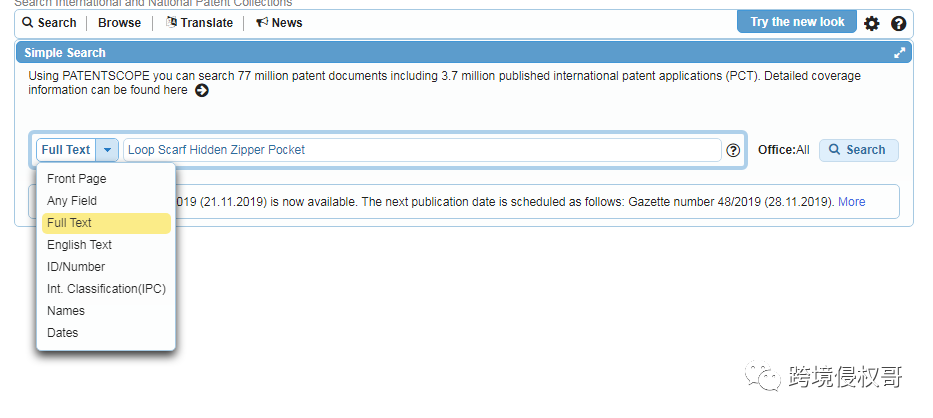This screenshot has height=418, width=933.
Task: Show search field help question icon
Action: (x=733, y=151)
